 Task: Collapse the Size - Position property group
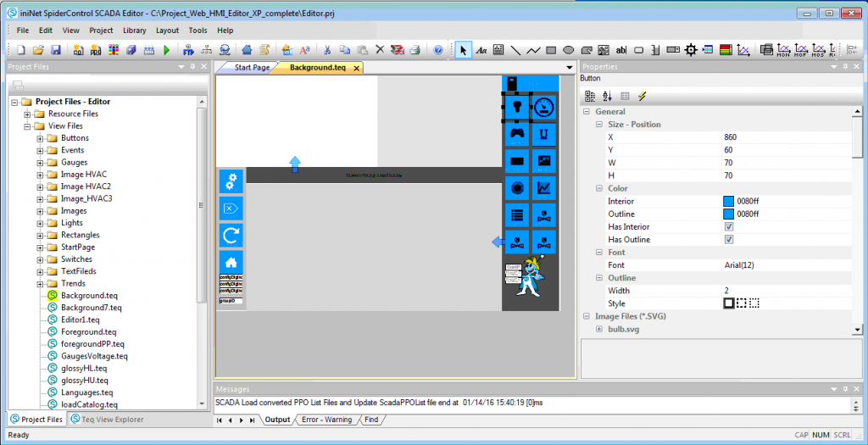pos(599,125)
